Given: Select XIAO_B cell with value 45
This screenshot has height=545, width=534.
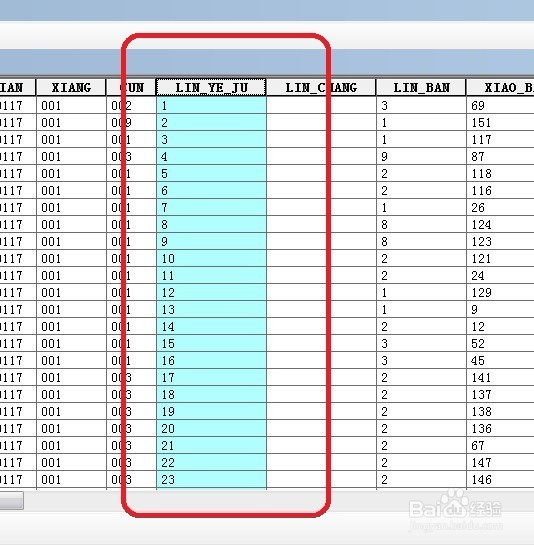Looking at the screenshot, I should click(500, 361).
